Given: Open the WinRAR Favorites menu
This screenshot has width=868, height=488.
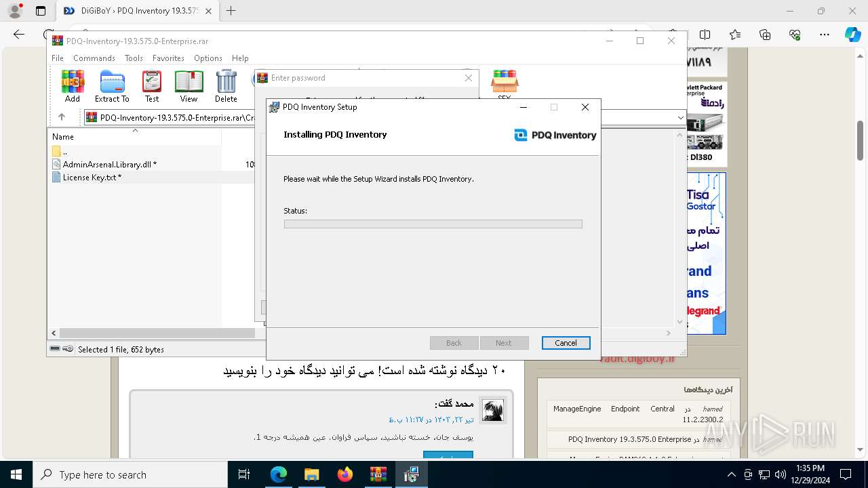Looking at the screenshot, I should pos(168,58).
